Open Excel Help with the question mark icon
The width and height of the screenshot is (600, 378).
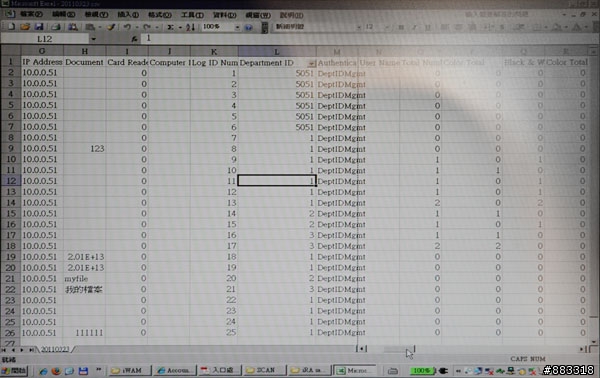pos(248,27)
